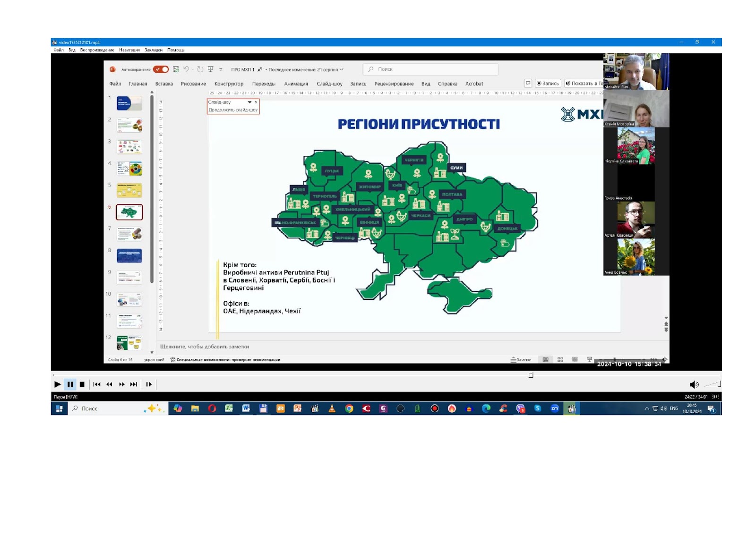Open Acrobat ribbon tab
This screenshot has height=534, width=756.
coord(474,84)
